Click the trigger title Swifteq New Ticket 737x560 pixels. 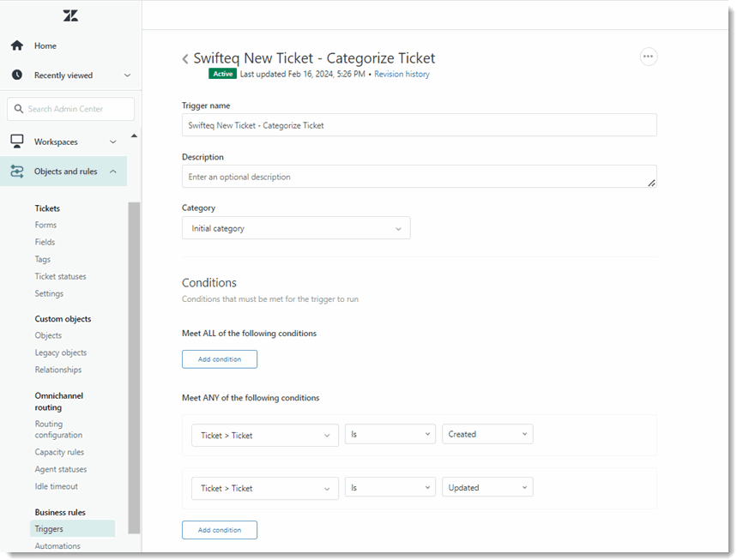(314, 57)
